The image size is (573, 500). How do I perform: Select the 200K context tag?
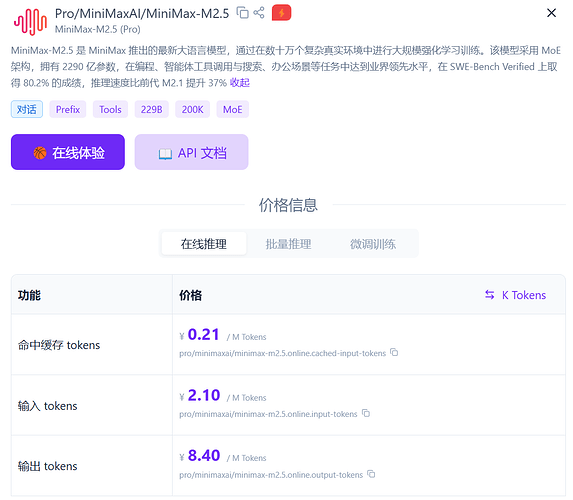click(193, 109)
